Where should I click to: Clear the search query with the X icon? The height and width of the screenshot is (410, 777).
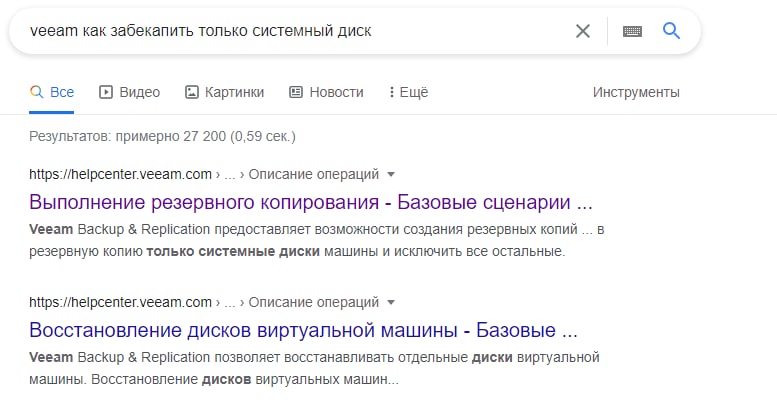pyautogui.click(x=583, y=31)
